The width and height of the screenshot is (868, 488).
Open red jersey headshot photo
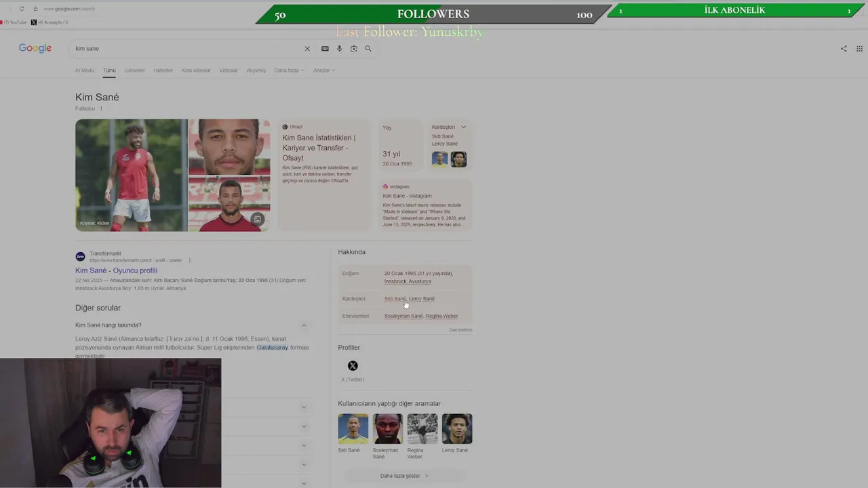229,204
